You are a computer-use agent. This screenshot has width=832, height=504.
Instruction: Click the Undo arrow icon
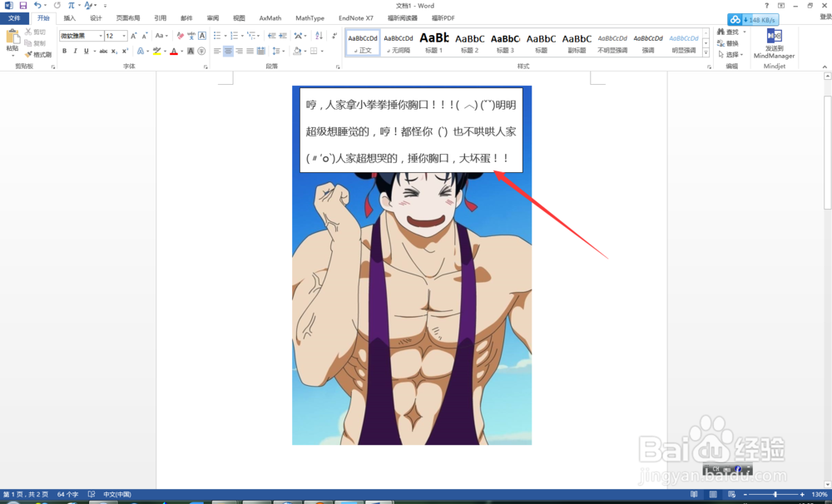(37, 5)
